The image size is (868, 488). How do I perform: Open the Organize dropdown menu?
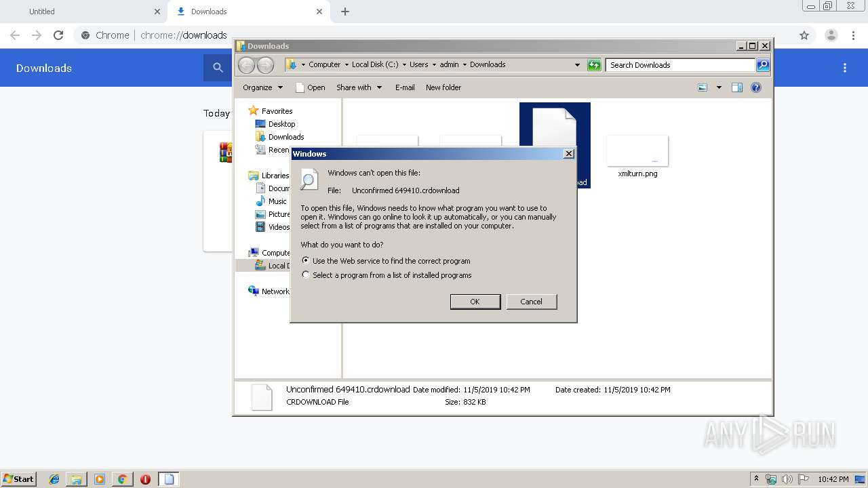pos(262,87)
